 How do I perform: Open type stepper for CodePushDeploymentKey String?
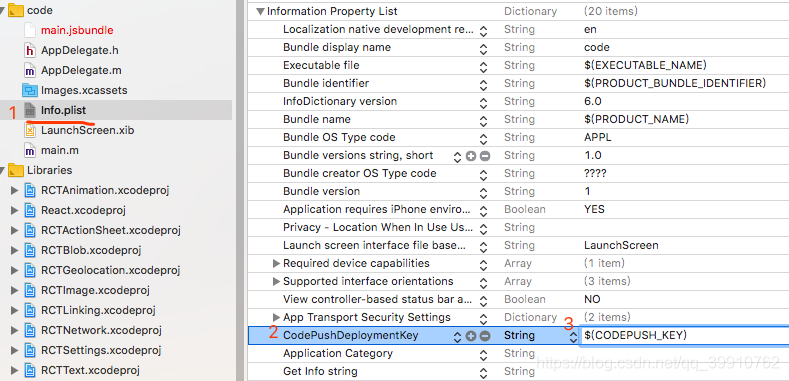coord(573,337)
